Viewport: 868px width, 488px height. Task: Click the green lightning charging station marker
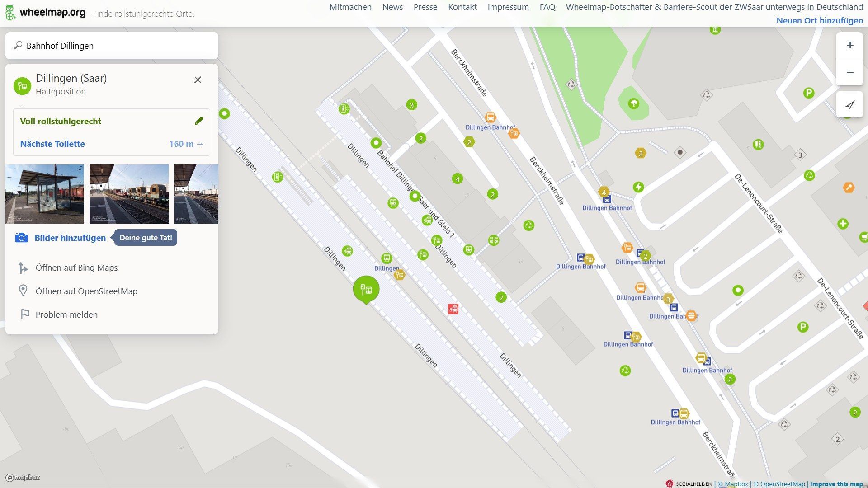click(638, 187)
